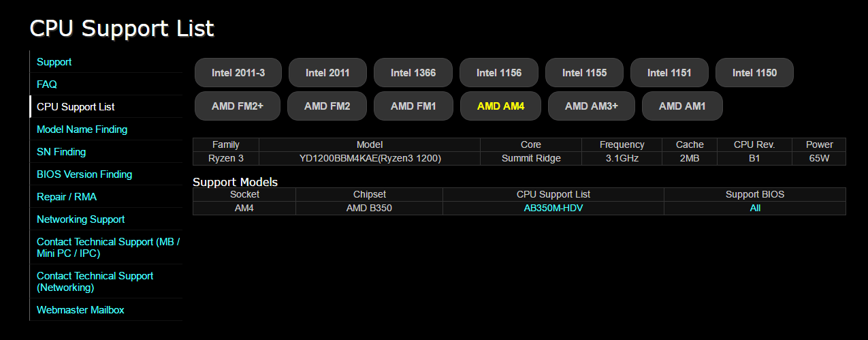Click the 'Ryzen 3' family cell
This screenshot has height=340, width=868.
pos(226,159)
